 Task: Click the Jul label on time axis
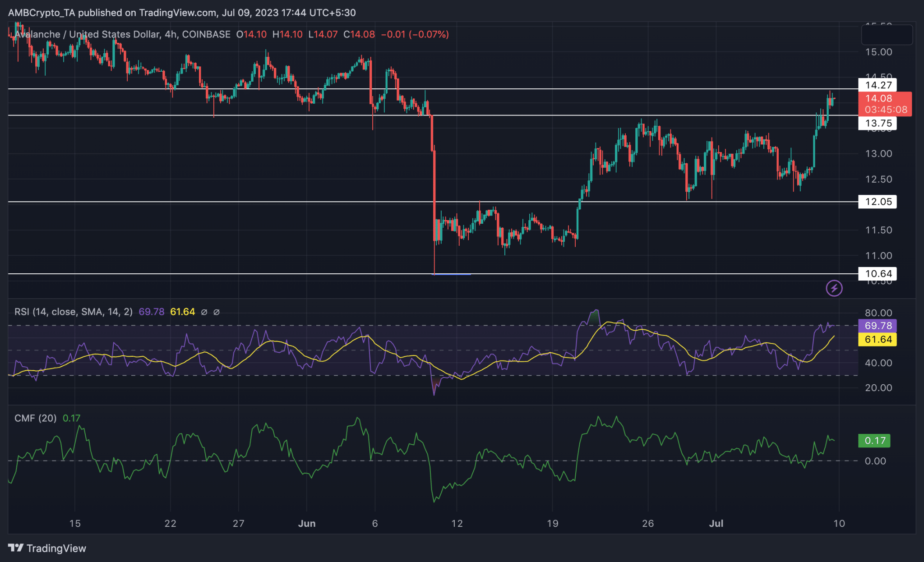pyautogui.click(x=716, y=524)
